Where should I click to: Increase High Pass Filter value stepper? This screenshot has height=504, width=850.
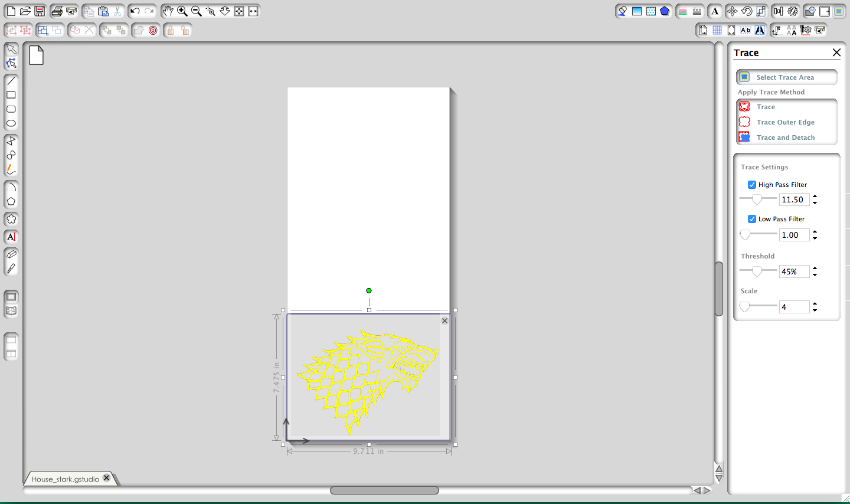point(815,197)
